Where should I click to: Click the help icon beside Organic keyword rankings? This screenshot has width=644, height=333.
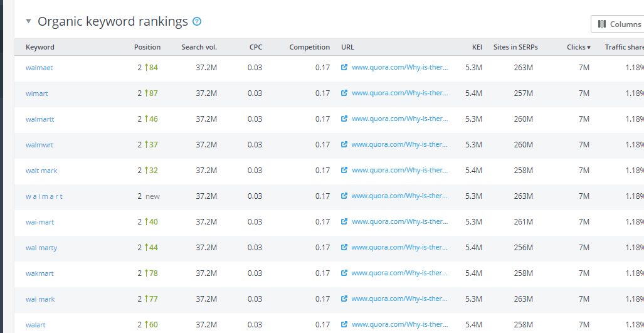tap(197, 21)
